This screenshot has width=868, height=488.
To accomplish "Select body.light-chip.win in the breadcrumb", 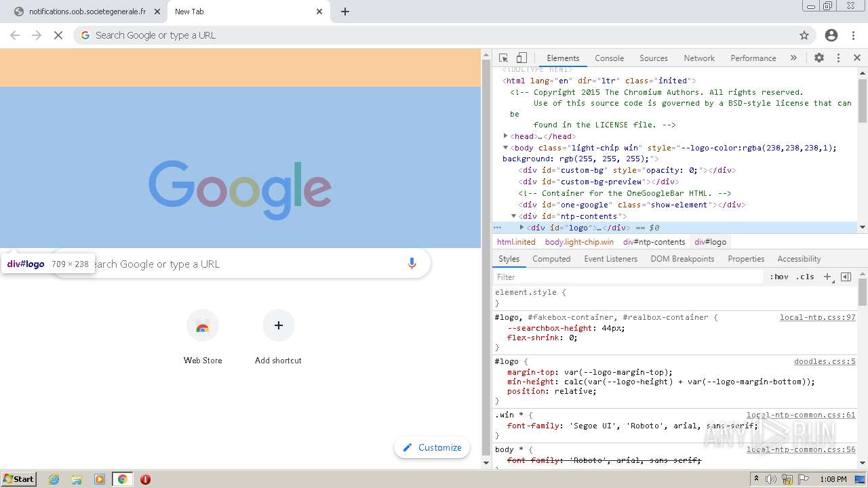I will (579, 242).
